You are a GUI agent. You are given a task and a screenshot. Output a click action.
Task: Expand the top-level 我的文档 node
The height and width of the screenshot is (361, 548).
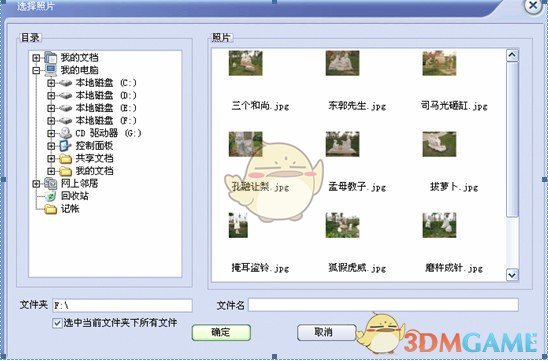(x=36, y=58)
